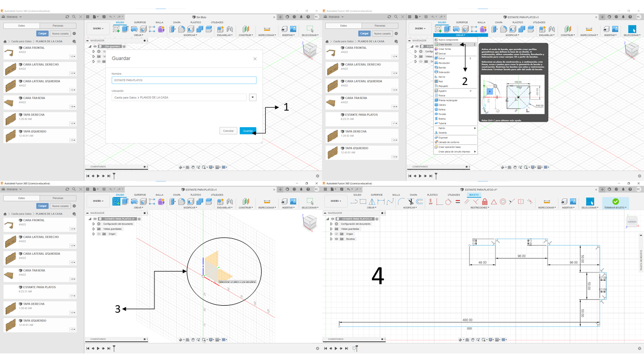The image size is (644, 362).
Task: Open DISEÑO workspace dropdown in sketch window
Action: coord(336,201)
